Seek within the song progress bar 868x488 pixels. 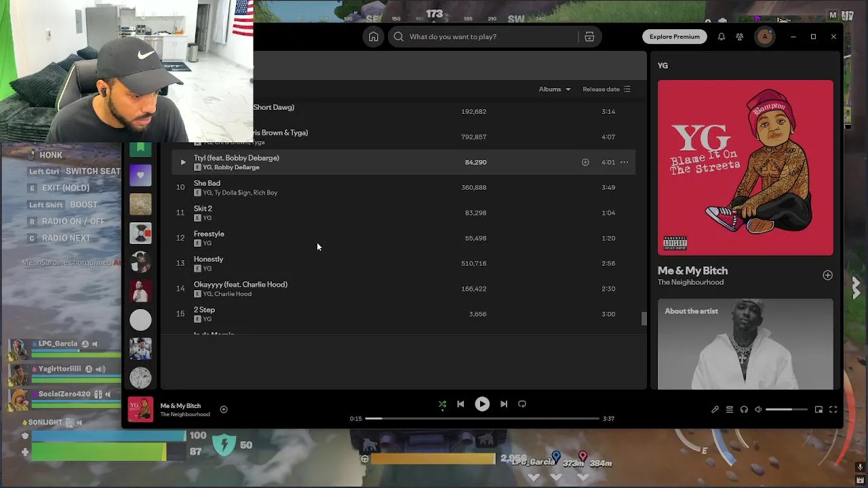pos(482,418)
